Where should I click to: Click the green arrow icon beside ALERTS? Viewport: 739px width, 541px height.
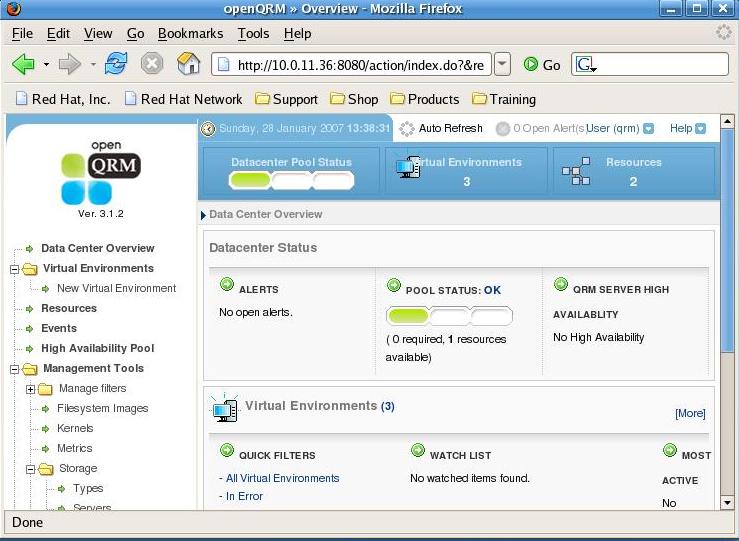pos(227,285)
